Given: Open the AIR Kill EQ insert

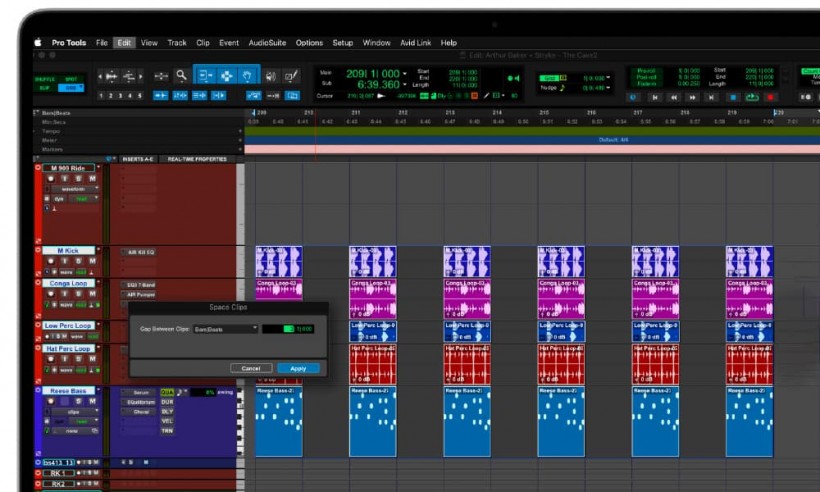Looking at the screenshot, I should (139, 252).
